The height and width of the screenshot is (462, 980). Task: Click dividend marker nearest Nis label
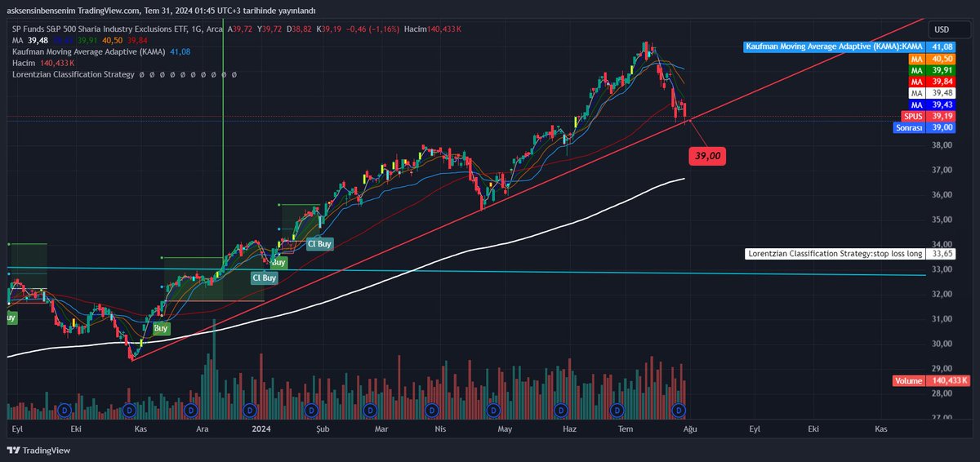(x=430, y=409)
